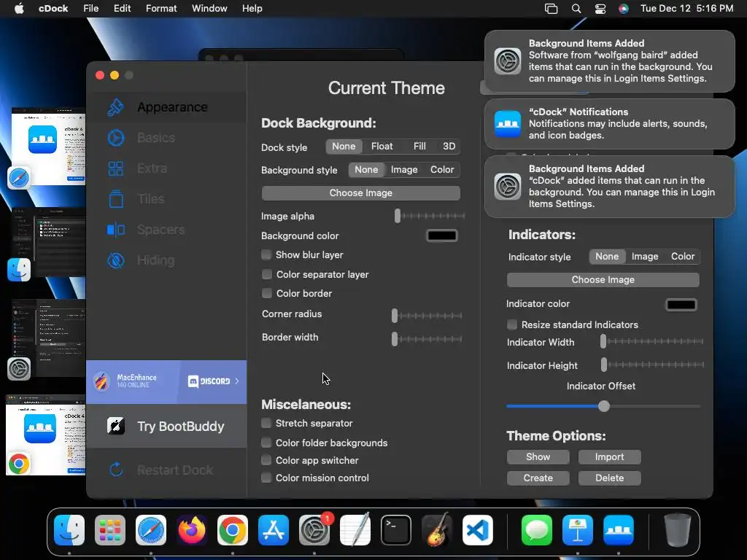
Task: Click cDock icon in the Dock
Action: coord(619,530)
